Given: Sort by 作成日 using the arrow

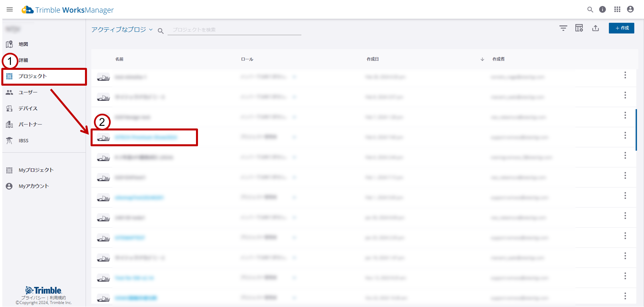Looking at the screenshot, I should click(482, 59).
